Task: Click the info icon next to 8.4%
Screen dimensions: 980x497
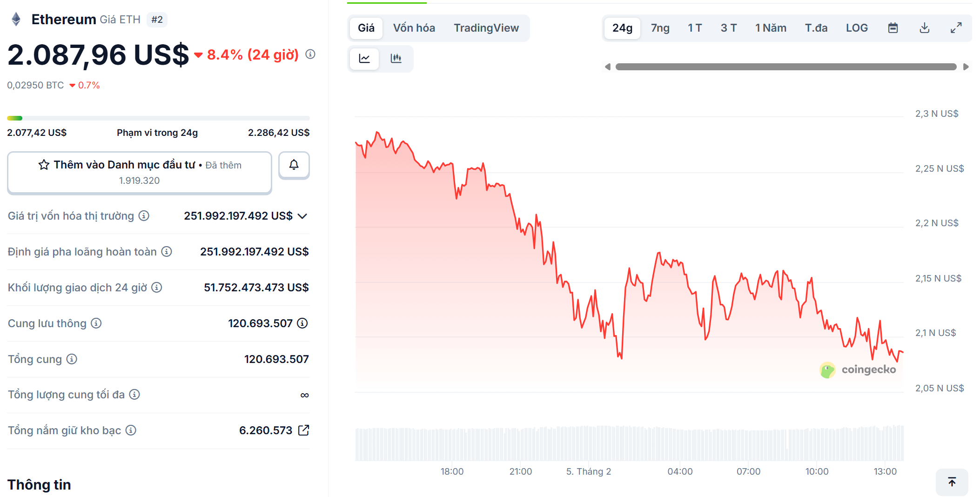Action: pyautogui.click(x=309, y=54)
